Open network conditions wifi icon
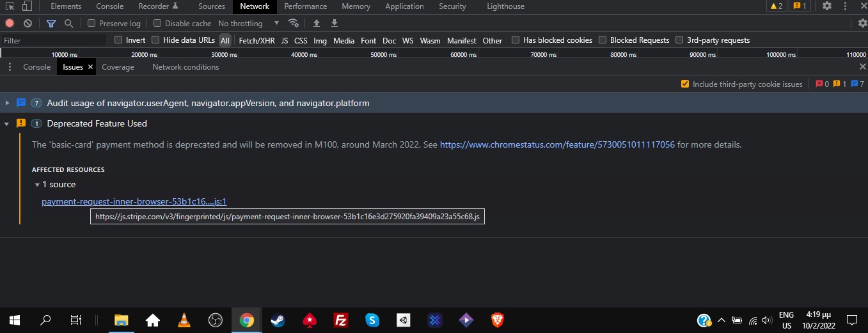Image resolution: width=868 pixels, height=333 pixels. [x=294, y=23]
